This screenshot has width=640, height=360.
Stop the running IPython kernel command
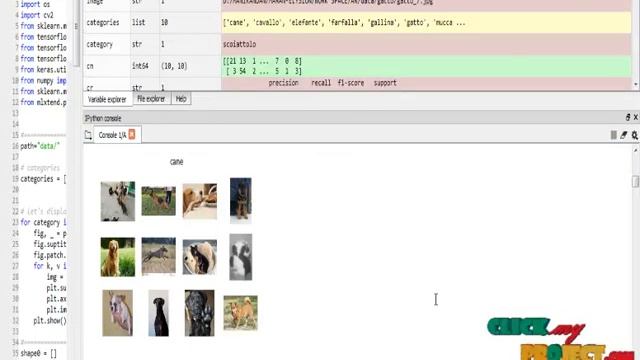tap(613, 135)
